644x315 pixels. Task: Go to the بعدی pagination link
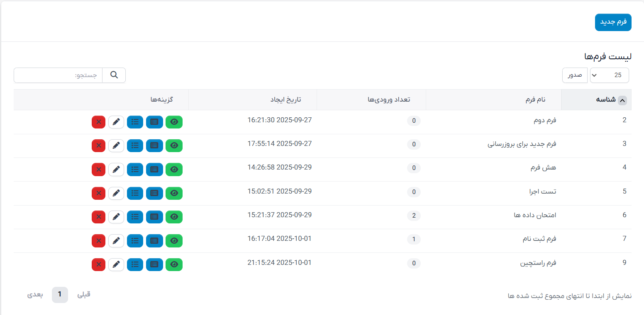[x=35, y=295]
